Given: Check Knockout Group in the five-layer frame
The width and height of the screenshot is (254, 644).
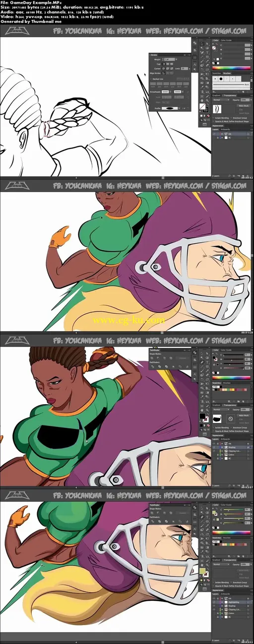Looking at the screenshot, I should point(231,428).
